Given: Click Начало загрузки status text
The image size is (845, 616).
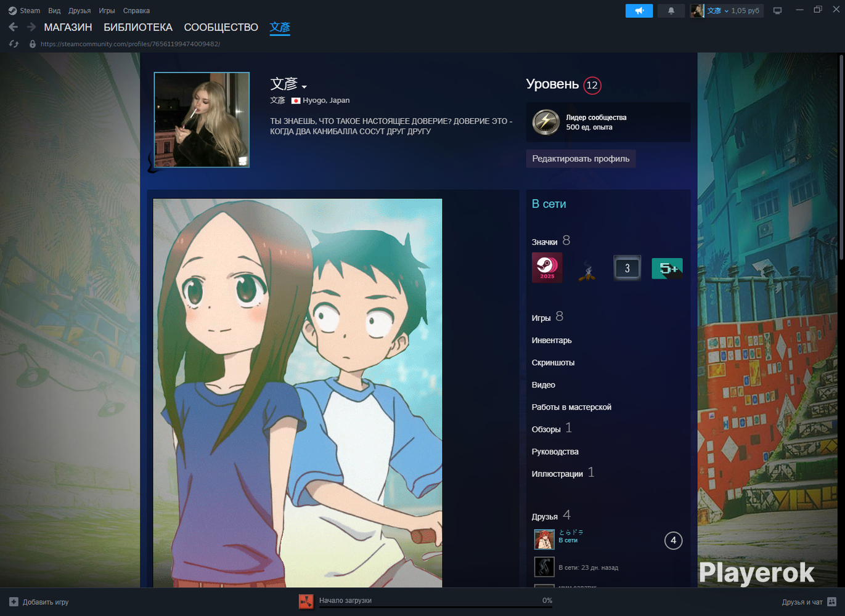Looking at the screenshot, I should (345, 601).
